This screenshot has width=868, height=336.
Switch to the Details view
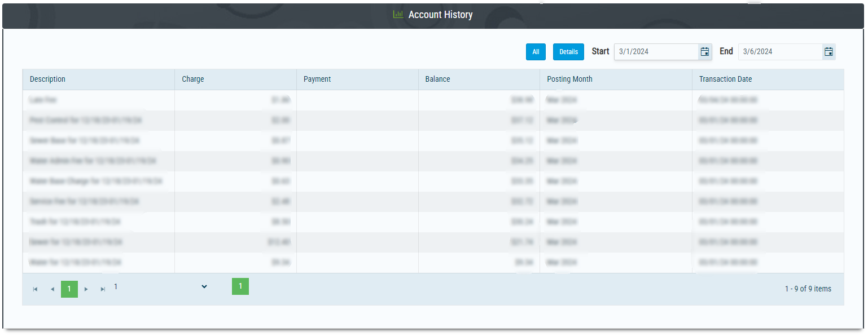click(x=568, y=51)
